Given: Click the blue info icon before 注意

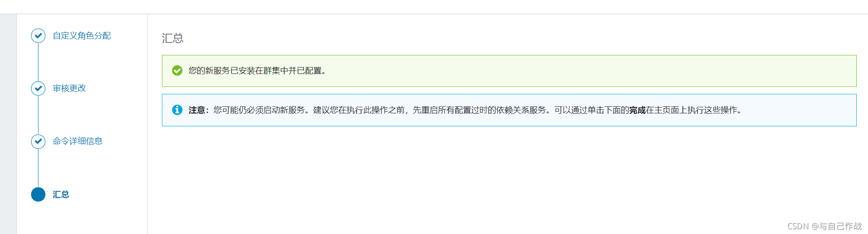Looking at the screenshot, I should (177, 110).
